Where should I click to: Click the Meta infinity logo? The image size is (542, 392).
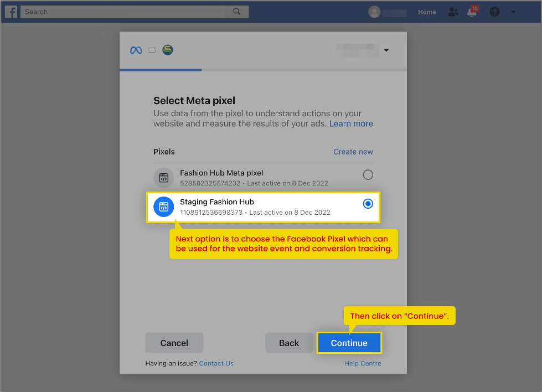click(136, 50)
